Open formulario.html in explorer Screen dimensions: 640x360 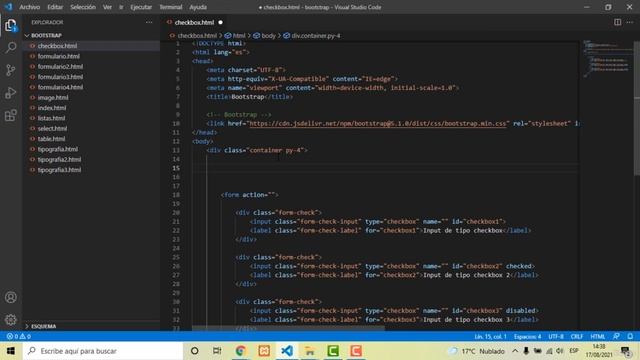[x=59, y=56]
